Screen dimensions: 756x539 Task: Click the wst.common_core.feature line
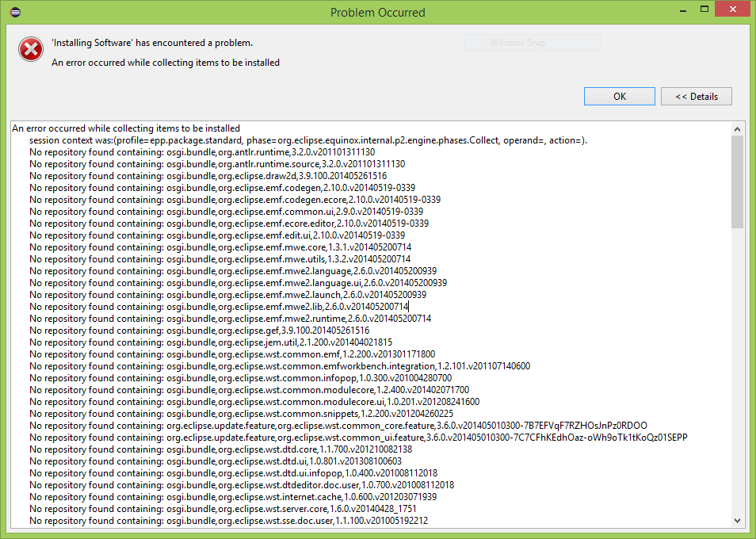click(x=338, y=426)
